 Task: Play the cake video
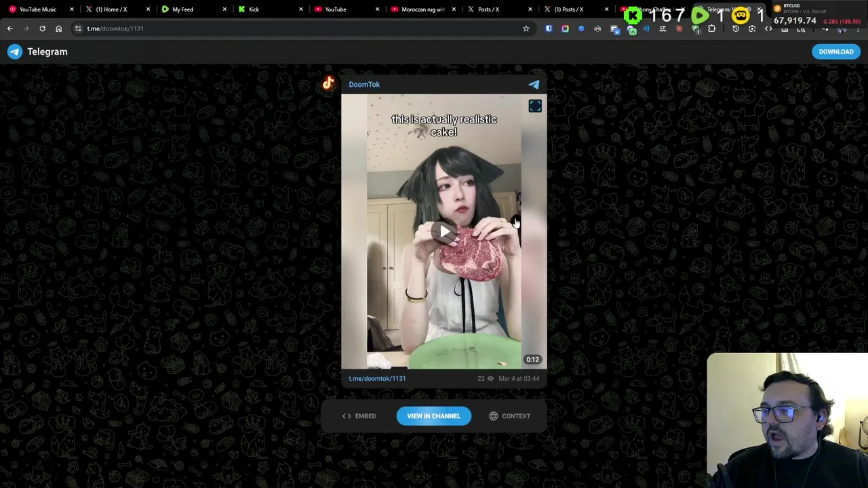[x=444, y=232]
